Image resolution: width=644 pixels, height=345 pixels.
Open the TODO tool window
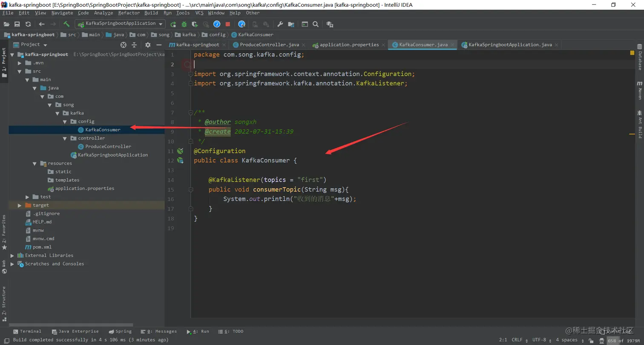point(230,331)
